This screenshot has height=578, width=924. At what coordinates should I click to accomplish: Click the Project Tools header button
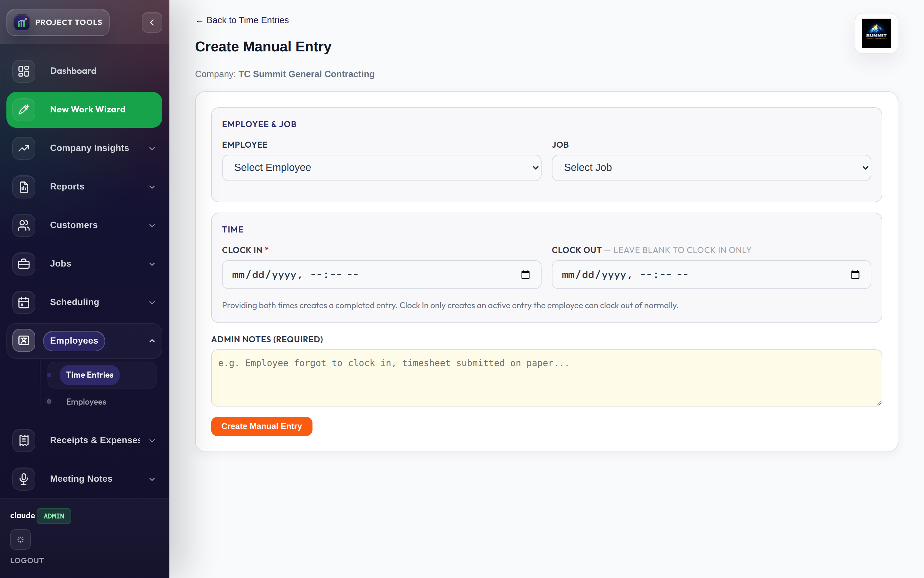[58, 22]
